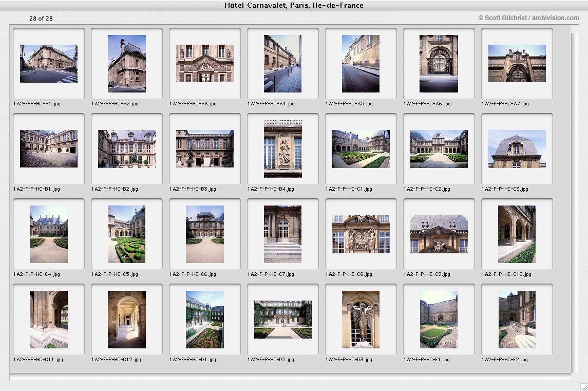Viewport: 588px width, 391px height.
Task: Click the thumbnail image for 1A2-F-P-HC-C6.jpg
Action: (x=205, y=234)
